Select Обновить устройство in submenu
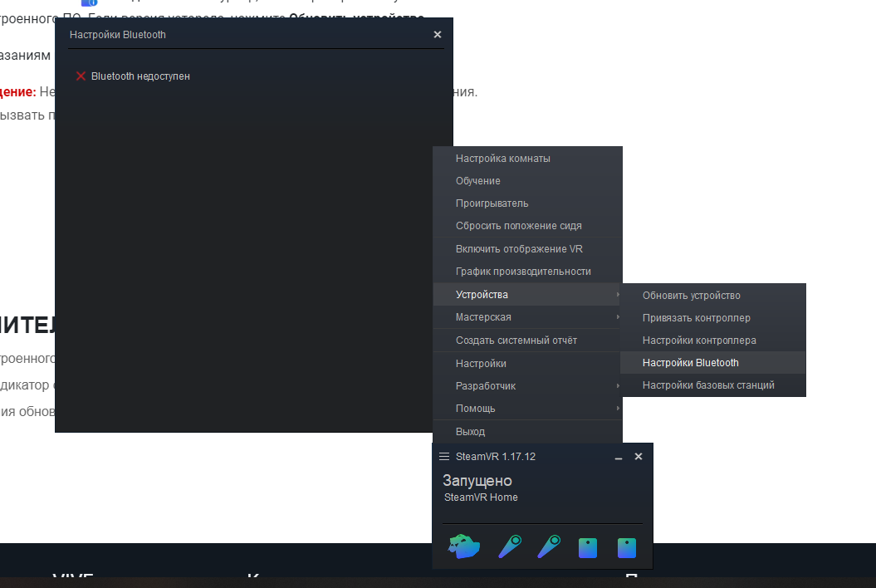Screen dimensions: 876x588 pos(713,296)
